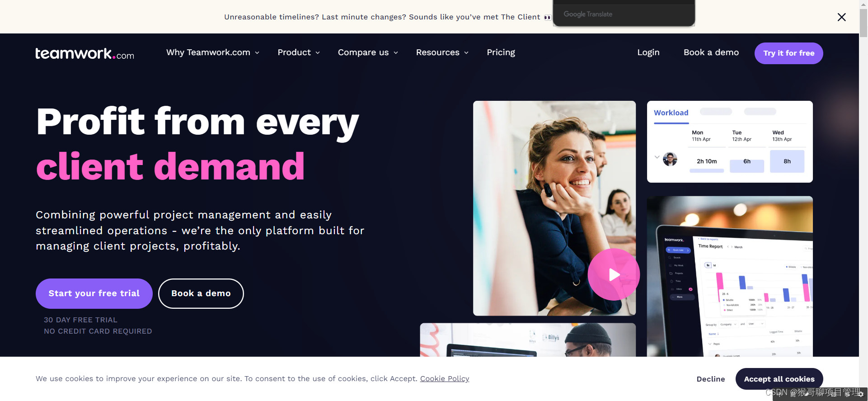Play the hero video with pink play button
The image size is (868, 401).
click(x=614, y=274)
